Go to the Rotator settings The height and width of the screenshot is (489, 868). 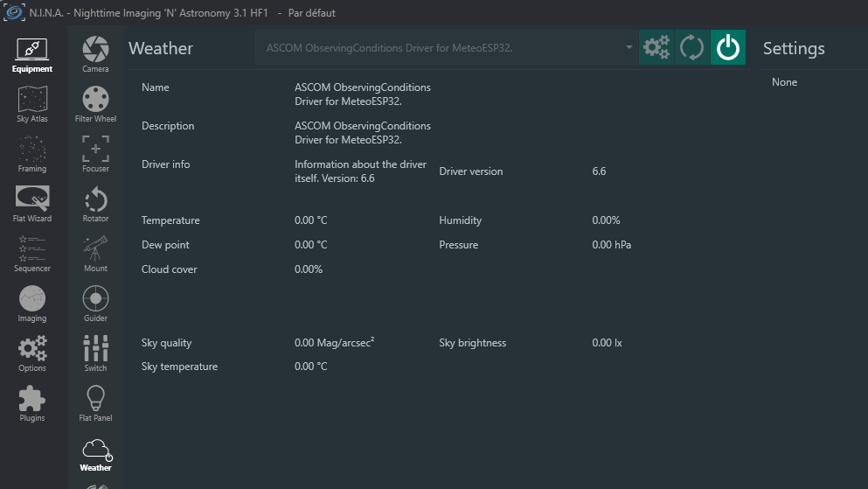tap(95, 202)
